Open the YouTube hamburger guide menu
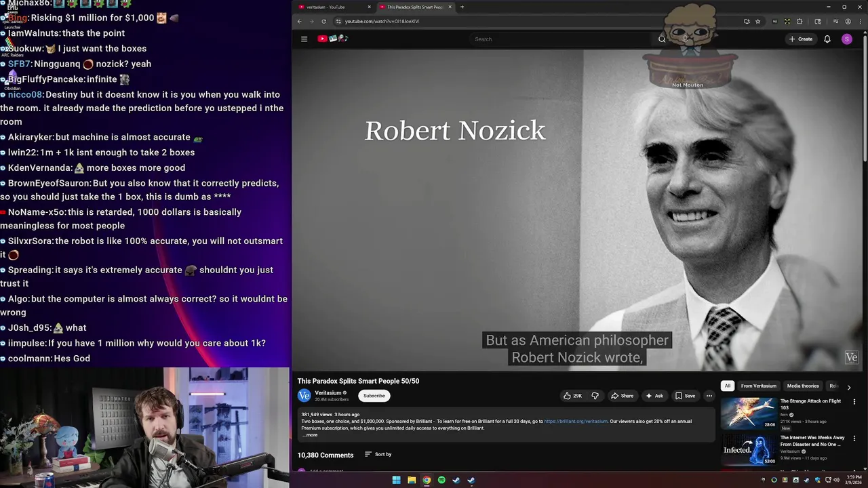 tap(304, 39)
